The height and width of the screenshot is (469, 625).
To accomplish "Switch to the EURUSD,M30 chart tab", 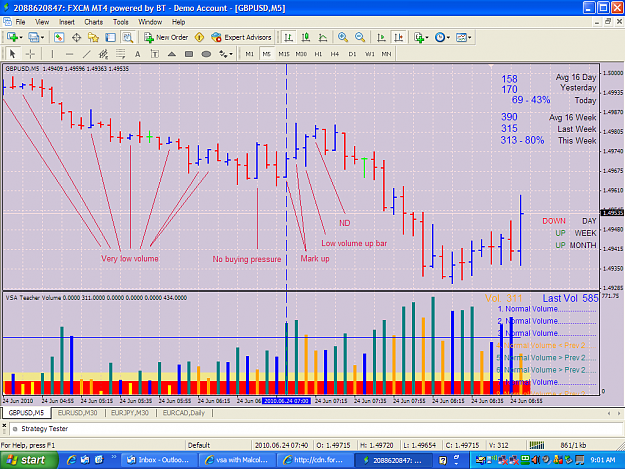I will tap(78, 413).
